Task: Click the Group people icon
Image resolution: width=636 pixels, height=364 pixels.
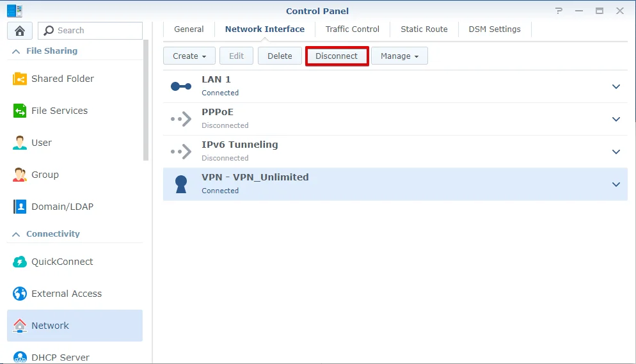Action: pos(20,175)
